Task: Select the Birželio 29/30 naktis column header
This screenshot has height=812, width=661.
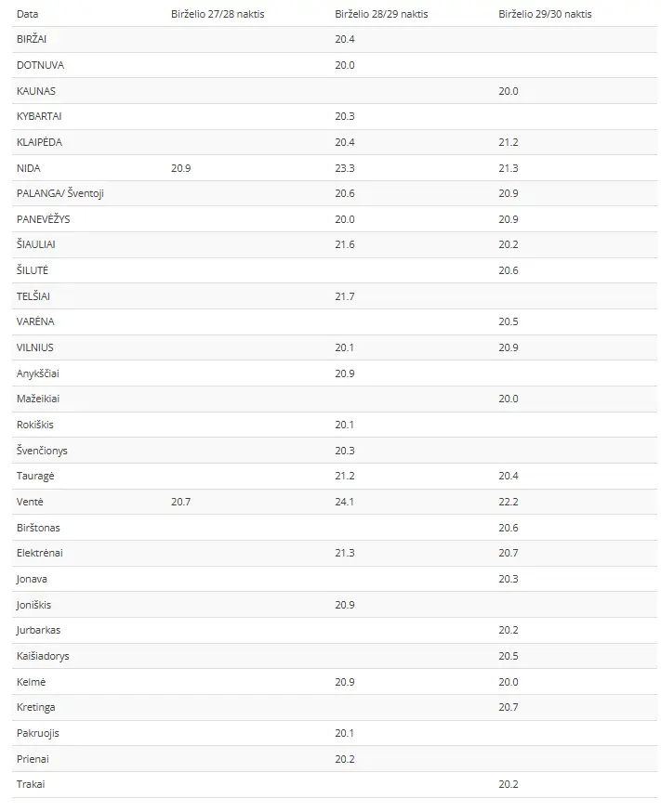Action: [x=545, y=14]
